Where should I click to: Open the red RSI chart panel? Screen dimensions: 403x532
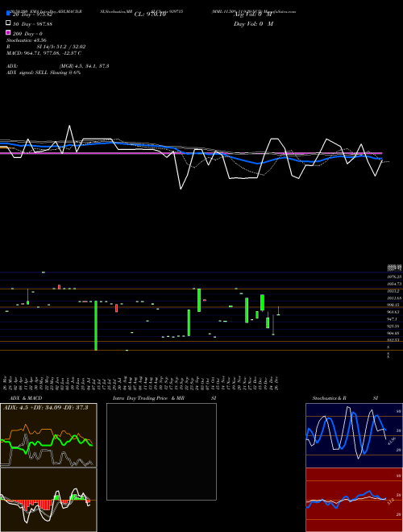point(354,500)
